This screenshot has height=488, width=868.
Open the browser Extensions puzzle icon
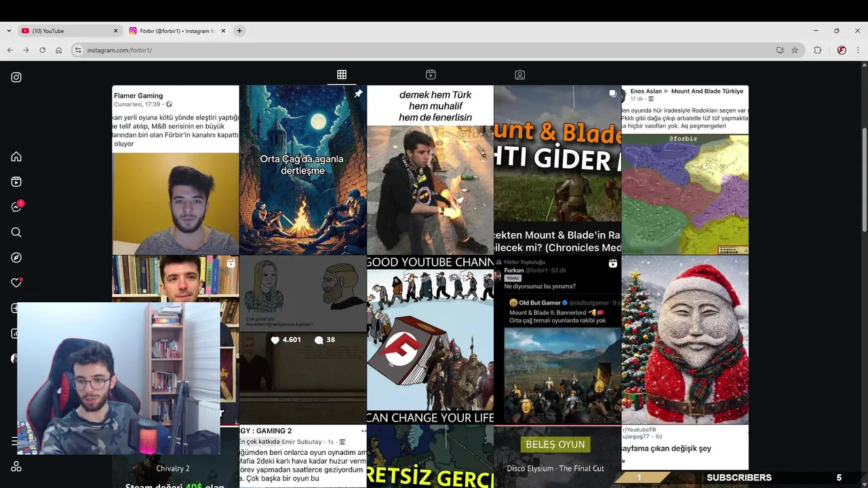pos(818,50)
